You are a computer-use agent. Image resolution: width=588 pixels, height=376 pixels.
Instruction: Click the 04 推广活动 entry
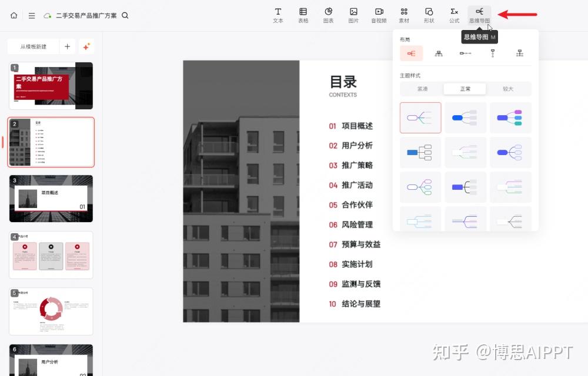pos(350,186)
